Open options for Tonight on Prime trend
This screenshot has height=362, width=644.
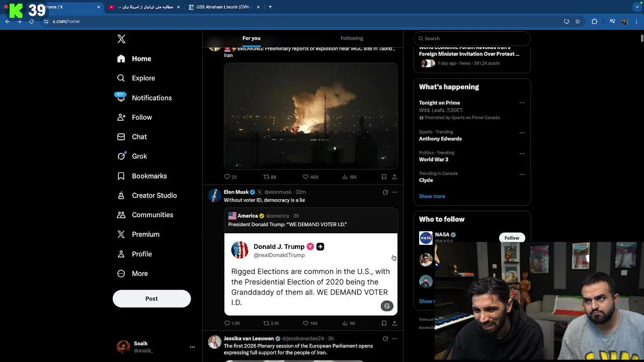[x=522, y=103]
